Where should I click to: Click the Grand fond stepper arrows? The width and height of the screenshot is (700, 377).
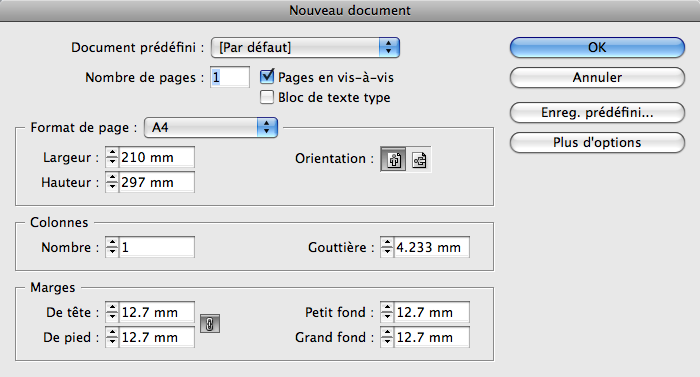(387, 337)
